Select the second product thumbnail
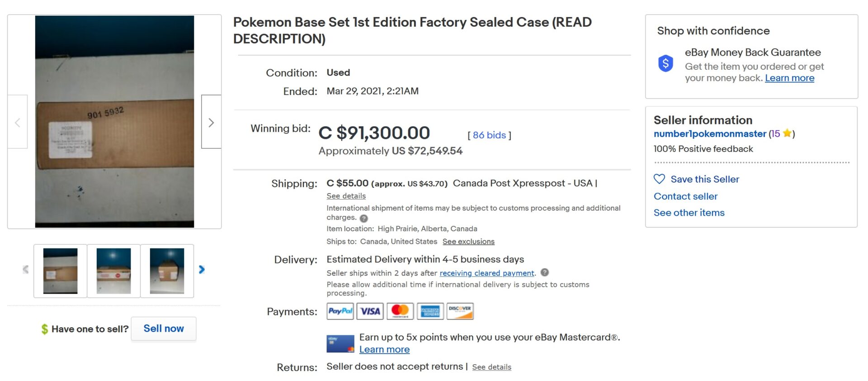 click(113, 270)
